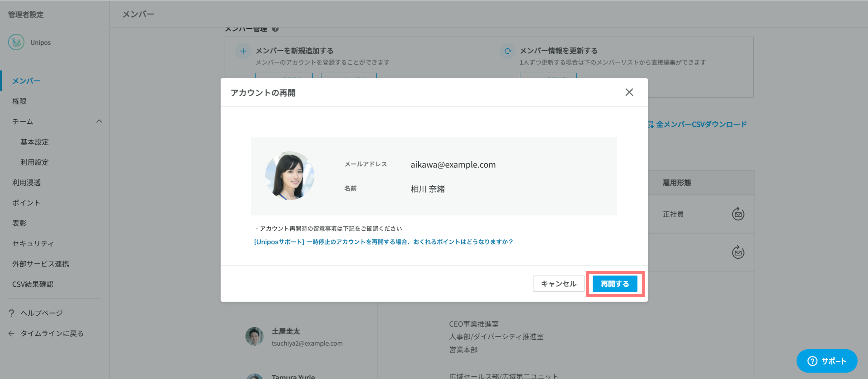Open the Uniposサポート link about resuming accounts
The height and width of the screenshot is (379, 868).
click(x=383, y=242)
